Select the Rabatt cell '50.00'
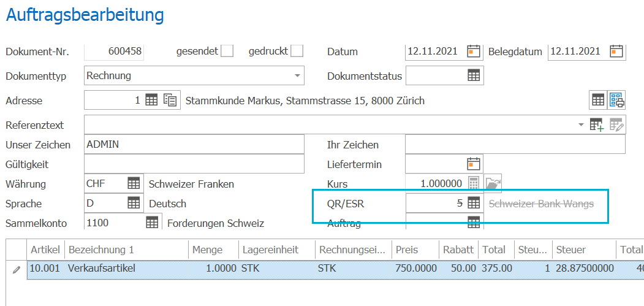Screen dimensions: 644x306 point(458,269)
